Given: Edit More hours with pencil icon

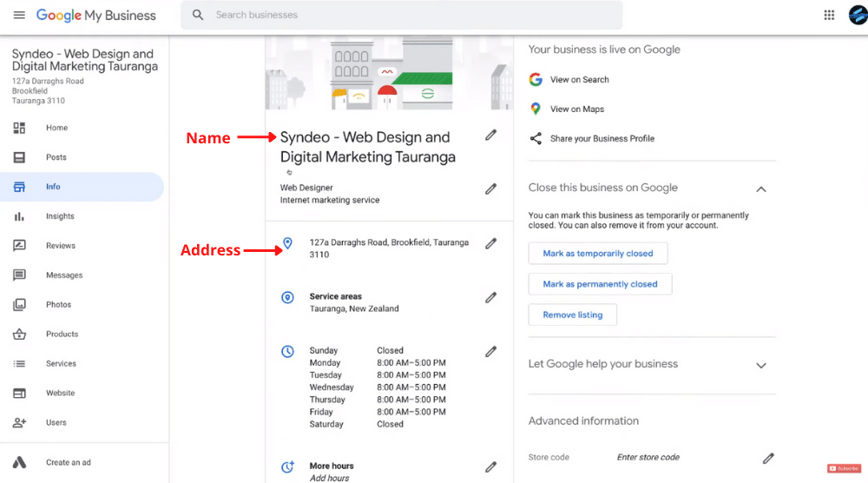Looking at the screenshot, I should [x=491, y=467].
